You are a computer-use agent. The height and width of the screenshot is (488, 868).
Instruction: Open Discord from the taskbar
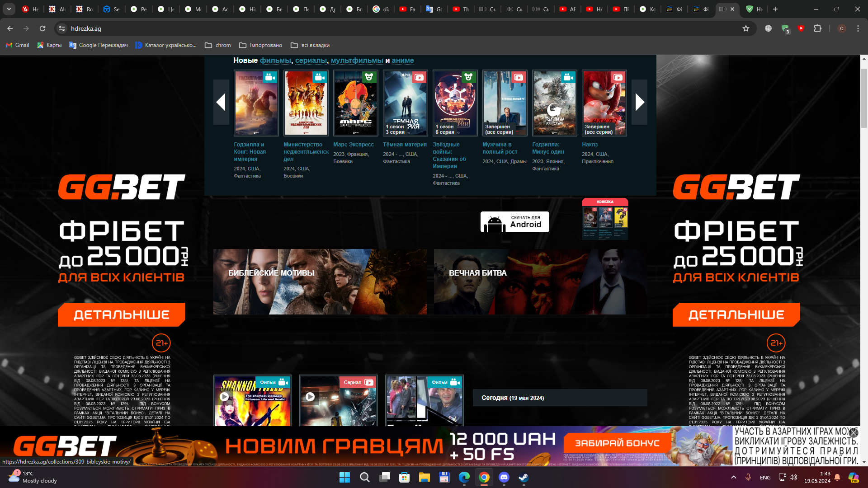point(504,477)
